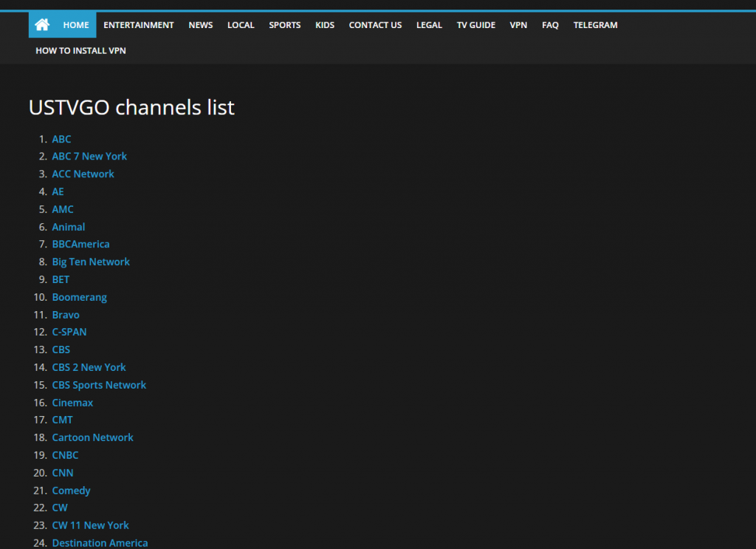Open Big Ten Network channel

tap(91, 262)
